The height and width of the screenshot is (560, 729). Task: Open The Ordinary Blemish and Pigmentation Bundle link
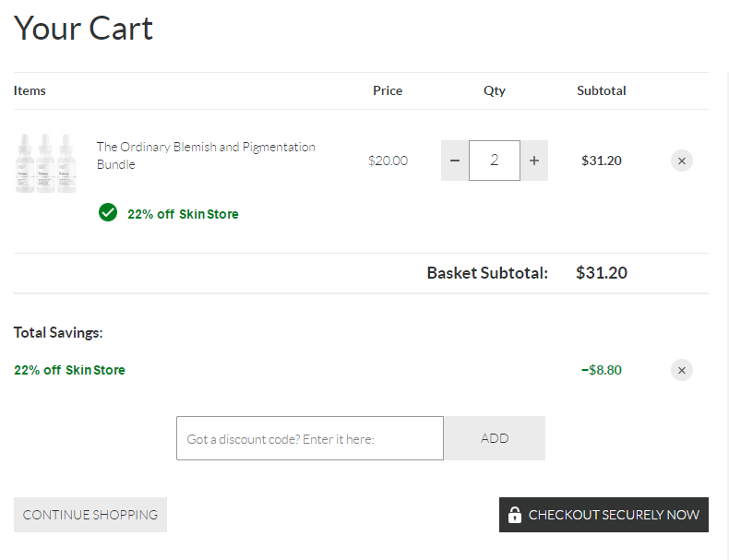pyautogui.click(x=206, y=155)
